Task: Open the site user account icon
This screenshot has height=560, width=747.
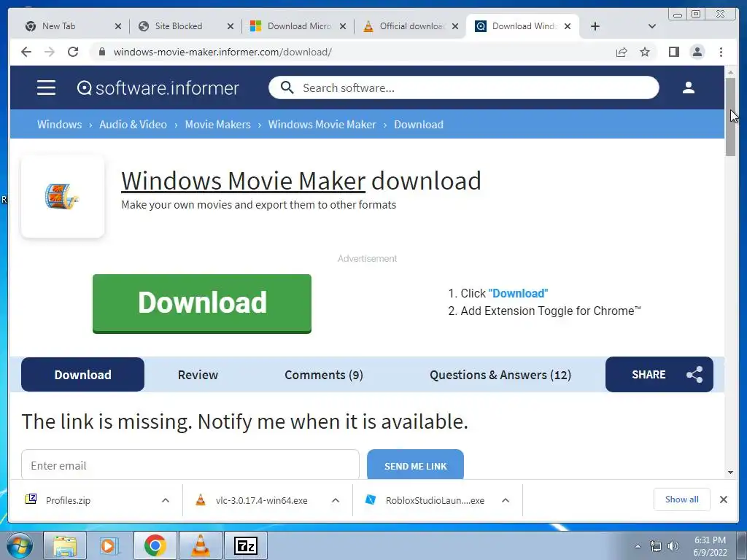Action: (689, 87)
